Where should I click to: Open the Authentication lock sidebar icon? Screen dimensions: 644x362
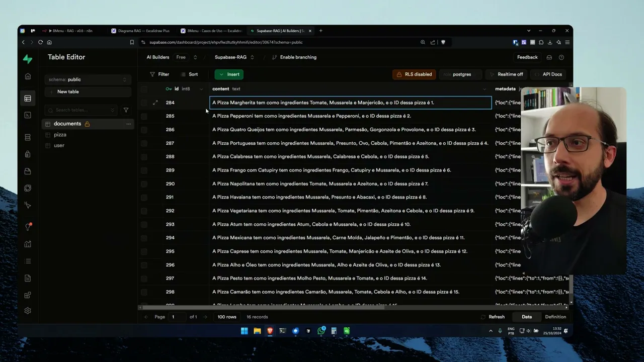coord(28,154)
